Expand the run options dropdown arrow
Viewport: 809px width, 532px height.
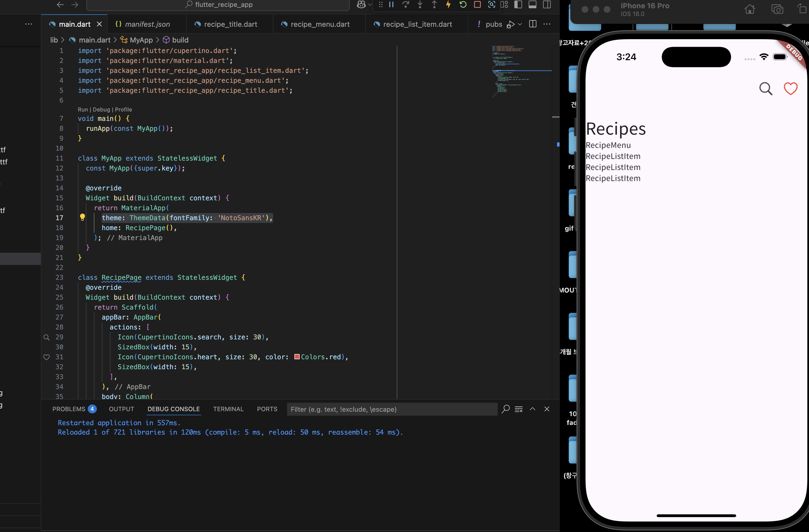(x=519, y=24)
